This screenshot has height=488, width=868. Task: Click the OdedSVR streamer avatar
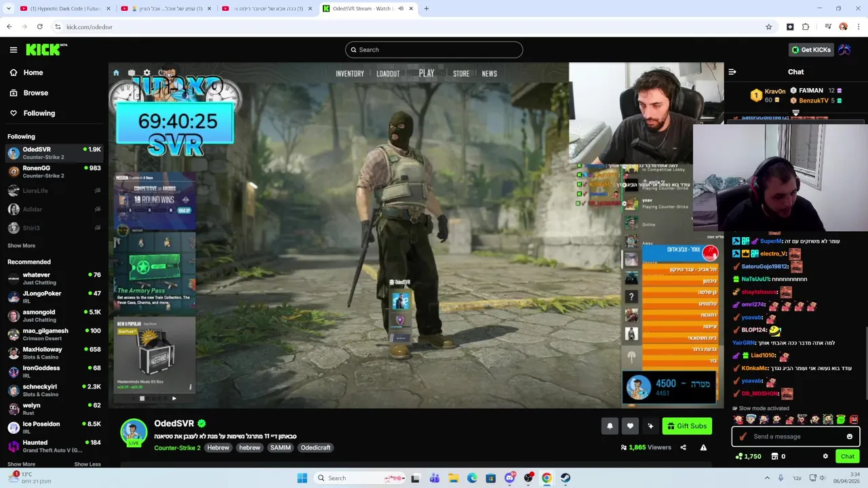coord(134,432)
